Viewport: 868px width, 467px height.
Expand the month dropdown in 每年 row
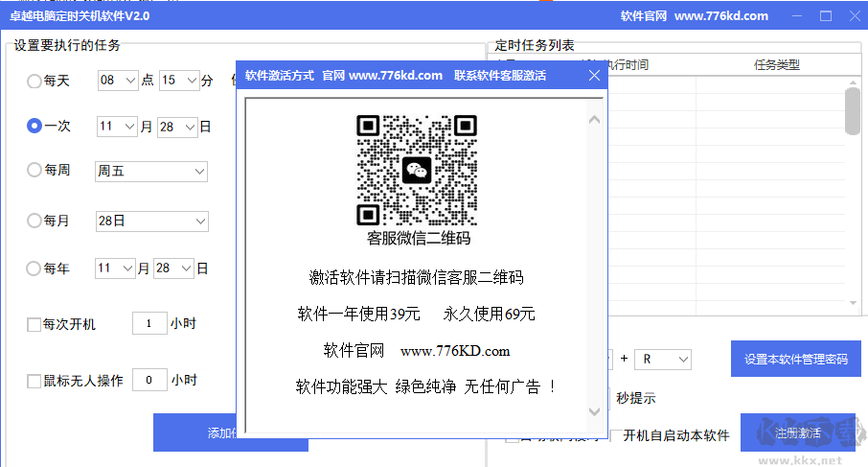point(115,269)
